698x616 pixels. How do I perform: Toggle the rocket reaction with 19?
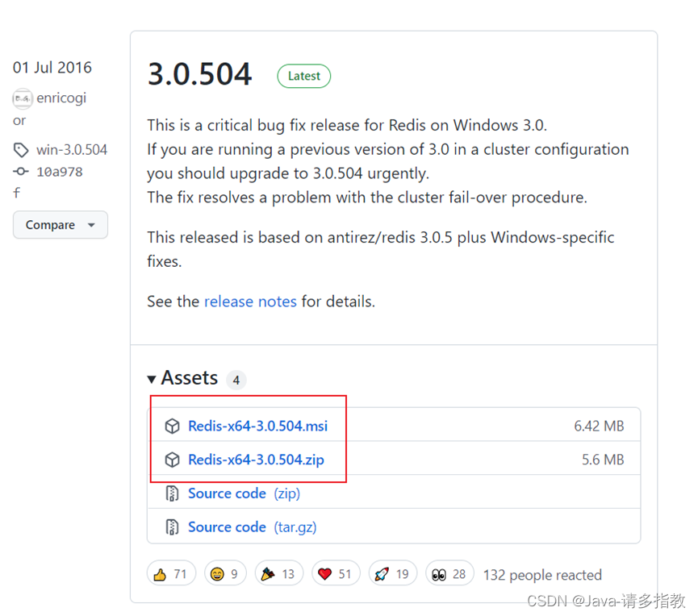[x=391, y=574]
